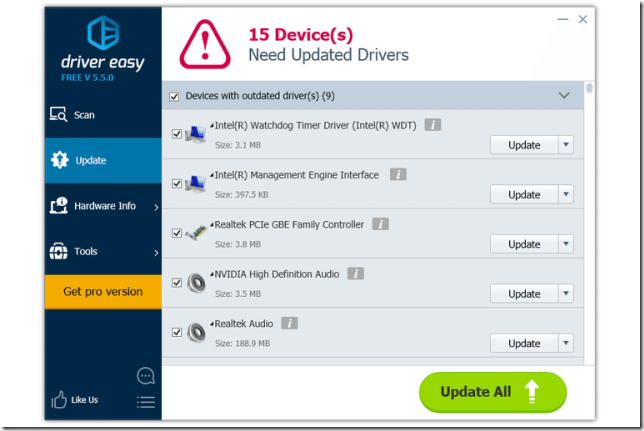Minimize the Driver Easy window
The height and width of the screenshot is (431, 644).
563,19
